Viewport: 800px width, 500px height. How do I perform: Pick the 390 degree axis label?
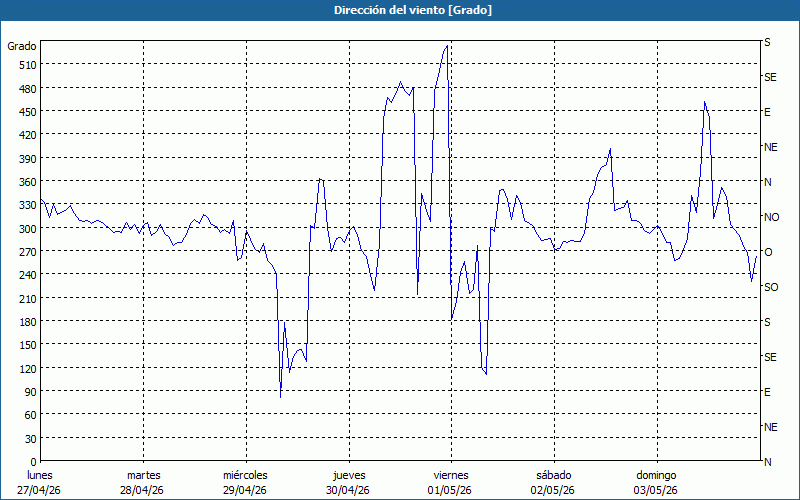[x=27, y=159]
